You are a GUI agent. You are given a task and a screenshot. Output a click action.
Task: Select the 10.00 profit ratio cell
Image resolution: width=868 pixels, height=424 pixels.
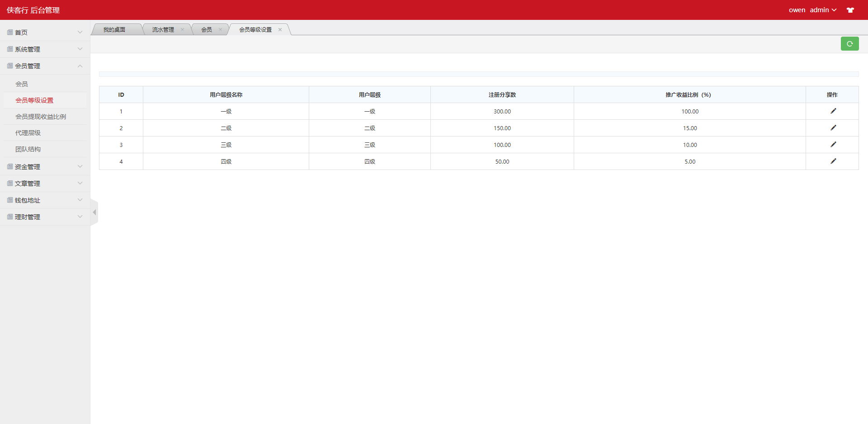[690, 145]
